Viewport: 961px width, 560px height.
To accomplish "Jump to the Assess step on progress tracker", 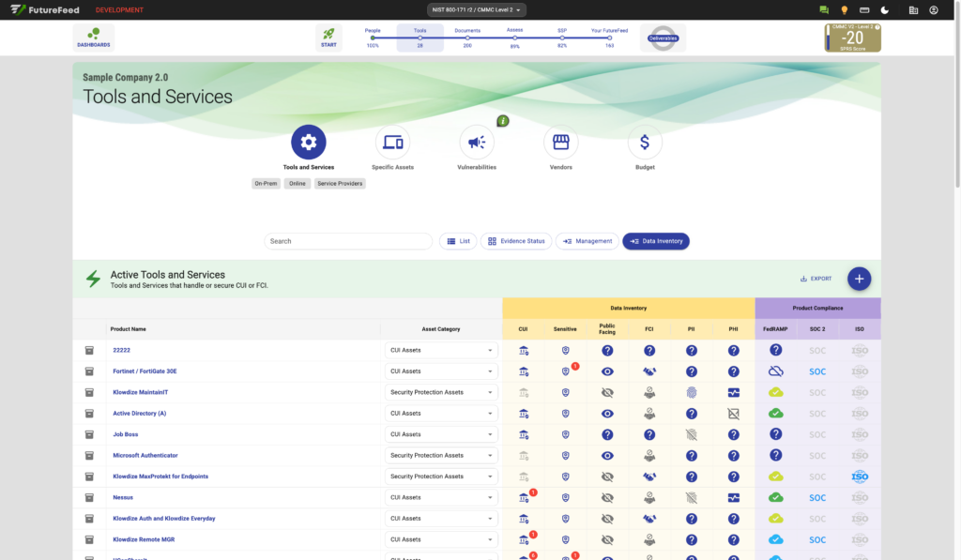I will [515, 38].
